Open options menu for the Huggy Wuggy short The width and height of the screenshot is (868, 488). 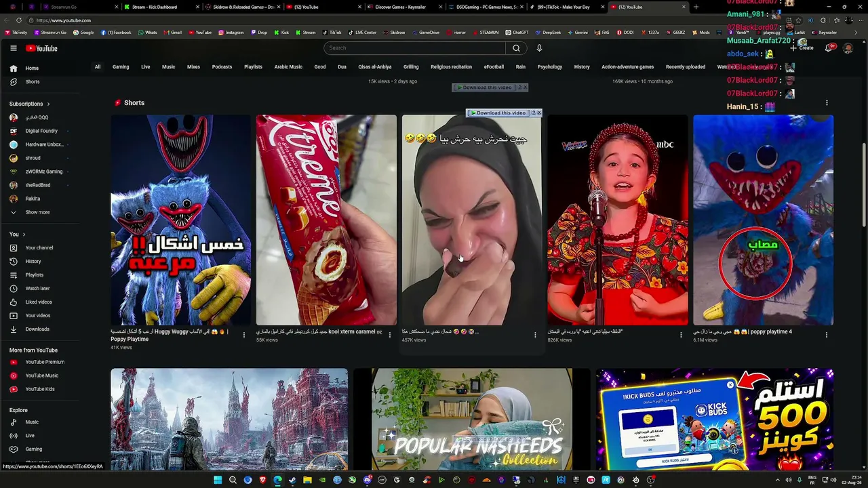[x=244, y=335]
